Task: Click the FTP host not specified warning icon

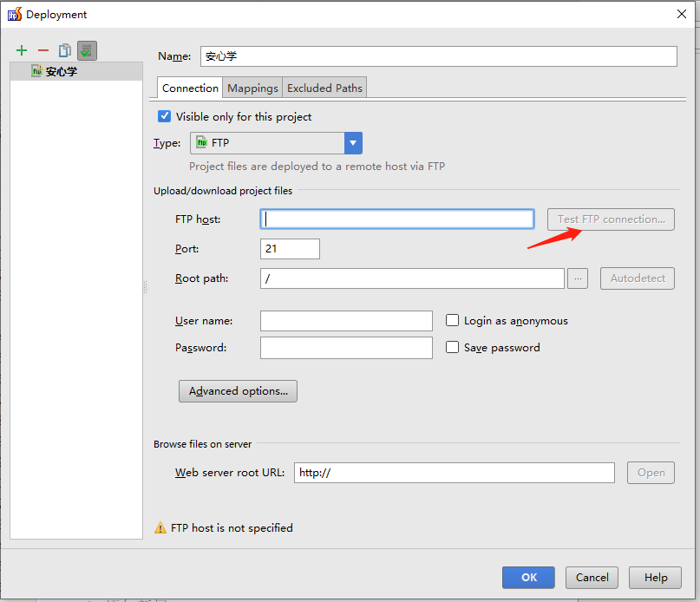Action: point(160,528)
